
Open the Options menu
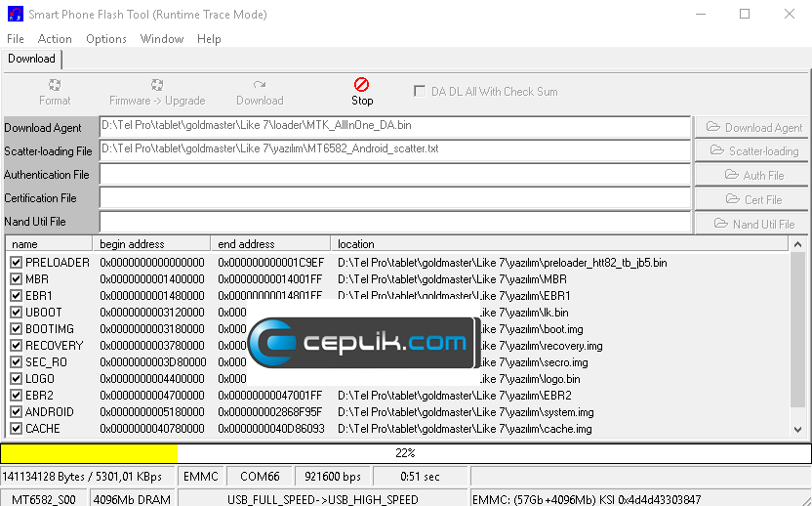coord(106,39)
